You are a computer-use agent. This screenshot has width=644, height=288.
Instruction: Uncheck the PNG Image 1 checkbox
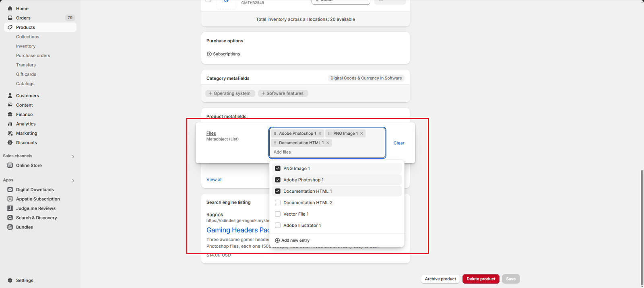click(278, 169)
